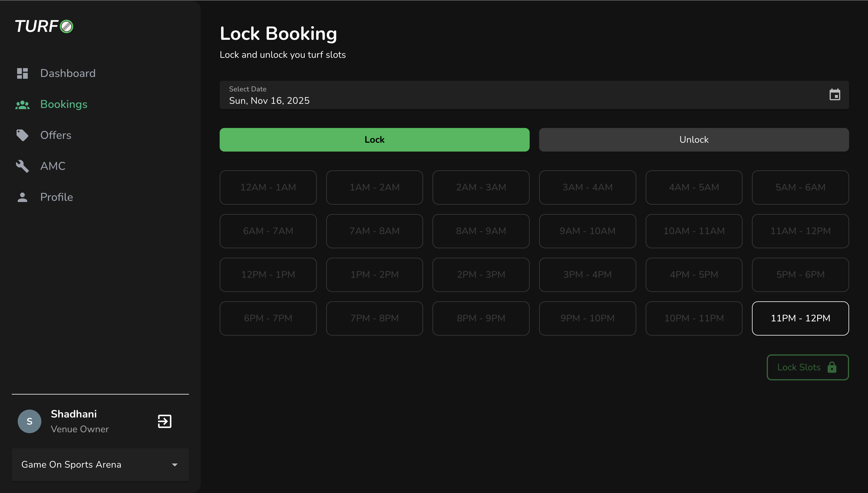
Task: Click the Turf logo ball icon
Action: point(66,27)
